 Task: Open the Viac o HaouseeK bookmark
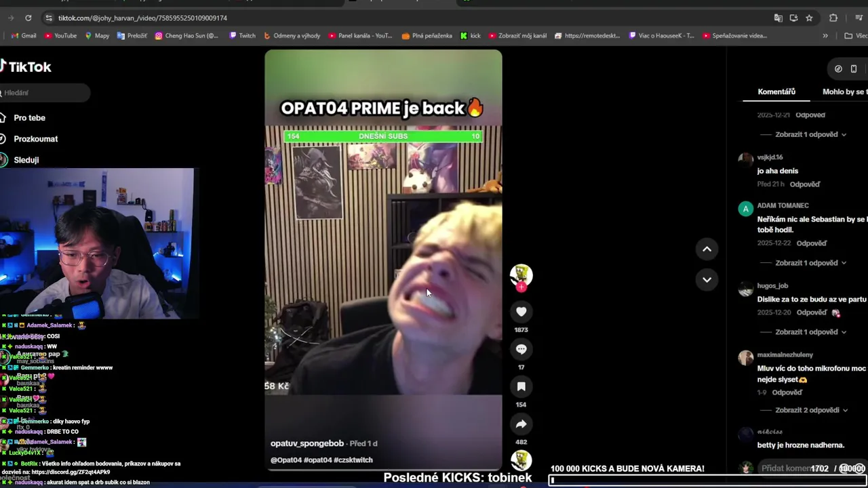point(661,35)
